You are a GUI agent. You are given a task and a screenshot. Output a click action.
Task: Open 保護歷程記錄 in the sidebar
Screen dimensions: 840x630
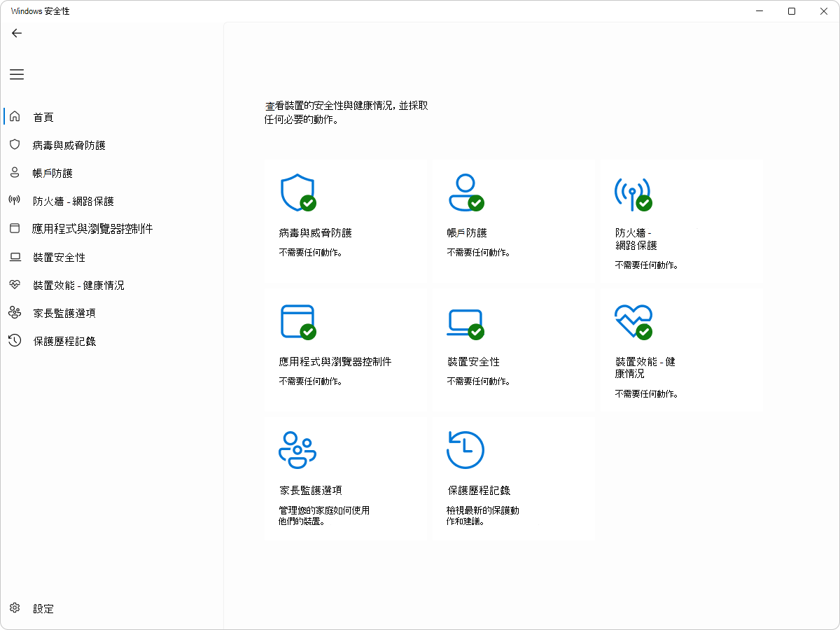pos(64,341)
